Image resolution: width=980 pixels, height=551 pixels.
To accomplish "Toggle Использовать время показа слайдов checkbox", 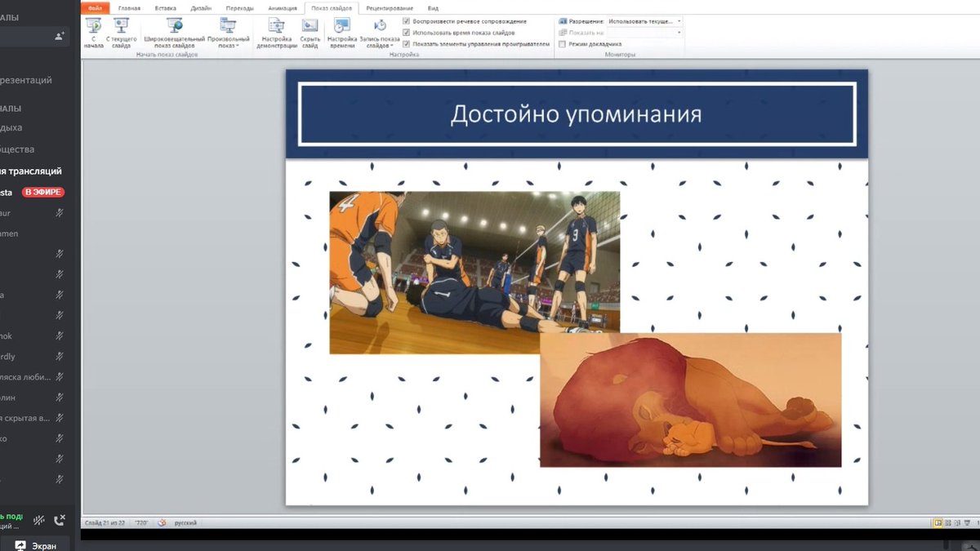I will [407, 33].
